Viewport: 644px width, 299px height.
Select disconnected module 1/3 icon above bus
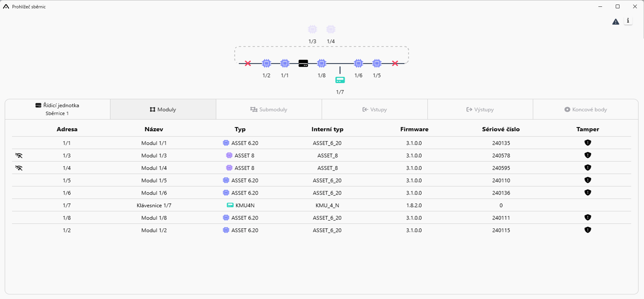312,29
